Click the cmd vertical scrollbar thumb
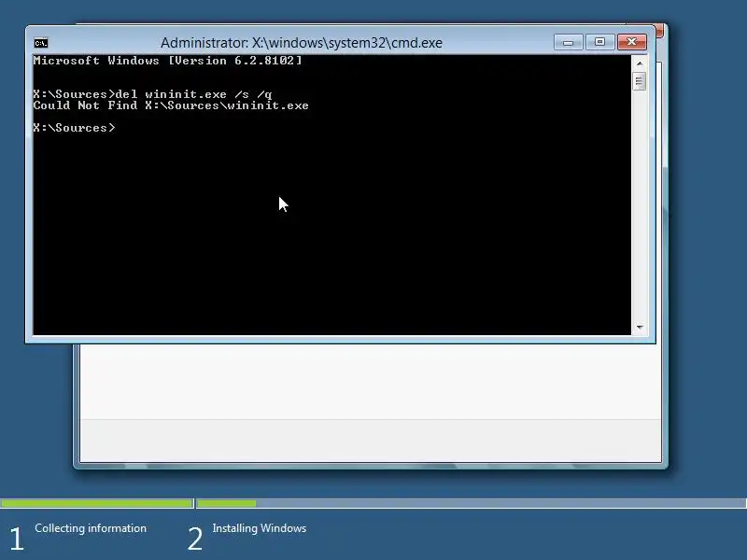The width and height of the screenshot is (747, 560). 640,81
